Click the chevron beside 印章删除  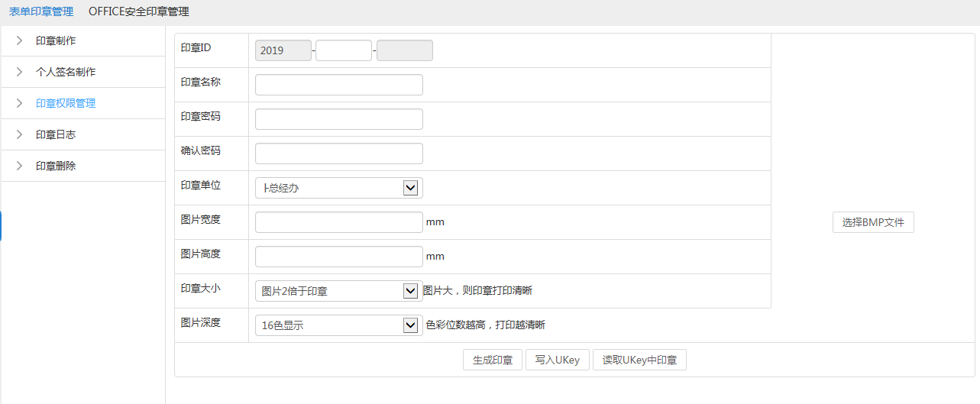tap(19, 166)
